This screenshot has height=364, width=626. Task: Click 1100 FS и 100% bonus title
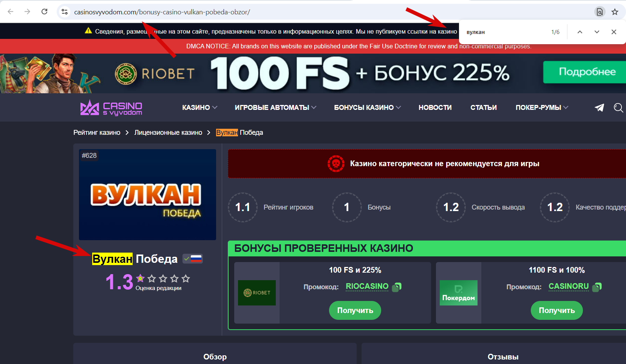557,270
